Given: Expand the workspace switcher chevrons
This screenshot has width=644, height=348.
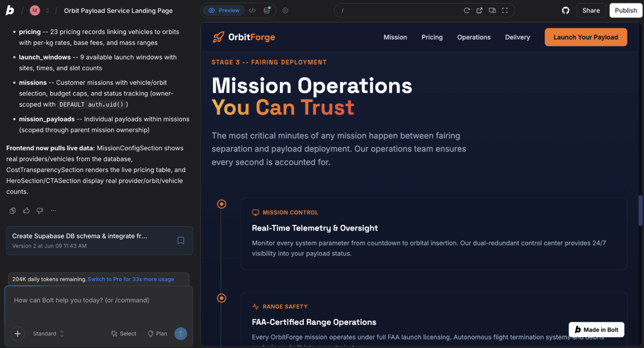Looking at the screenshot, I should (47, 11).
